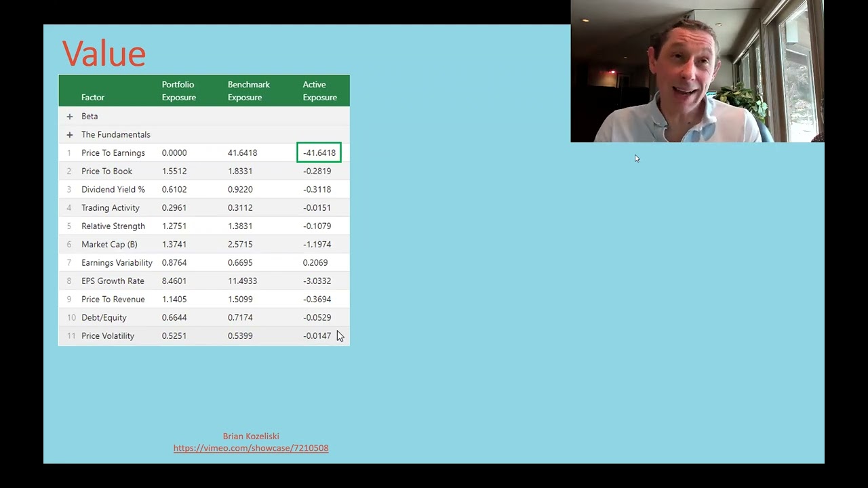Click active exposure value 0.2069
This screenshot has width=868, height=488.
pos(315,263)
